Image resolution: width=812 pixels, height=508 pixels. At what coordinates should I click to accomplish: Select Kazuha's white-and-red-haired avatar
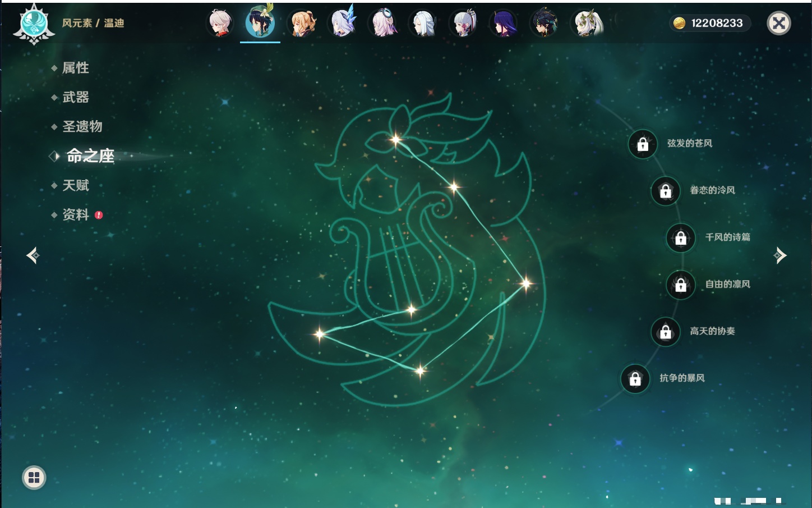click(220, 24)
